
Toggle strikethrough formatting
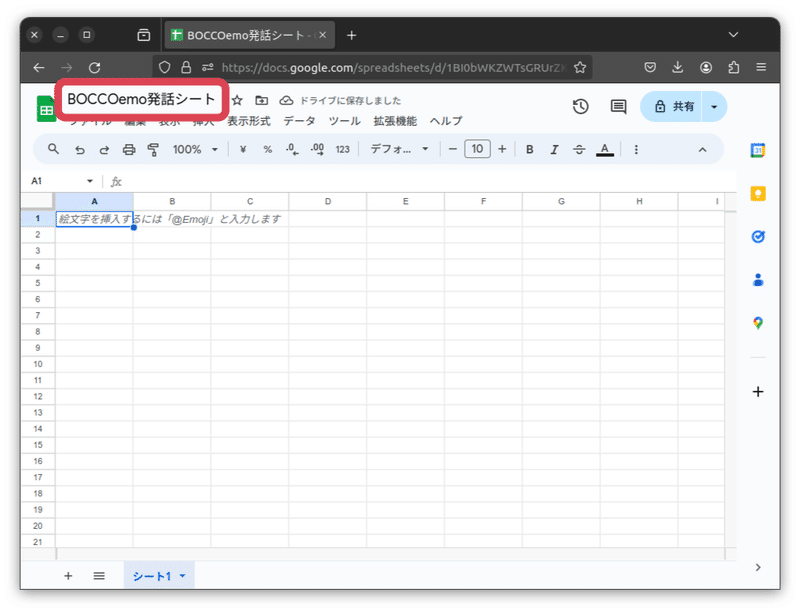[579, 149]
